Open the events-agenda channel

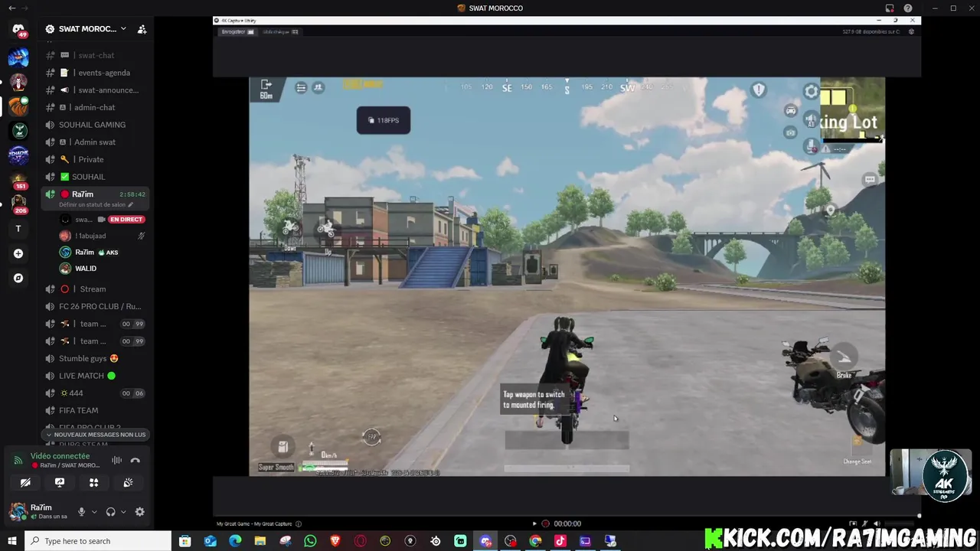point(96,73)
